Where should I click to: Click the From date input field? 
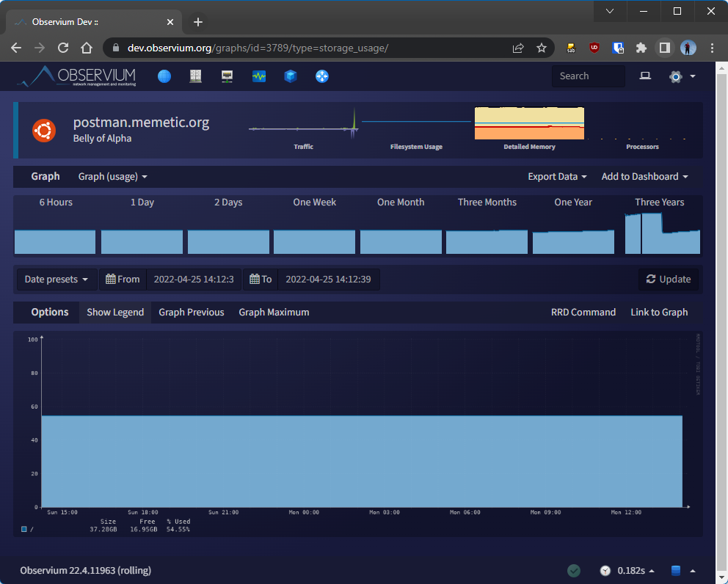[194, 279]
